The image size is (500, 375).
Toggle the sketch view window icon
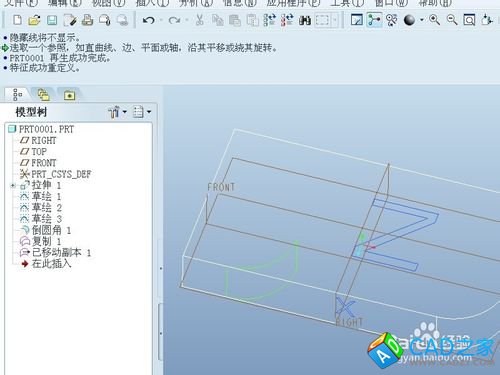[357, 20]
